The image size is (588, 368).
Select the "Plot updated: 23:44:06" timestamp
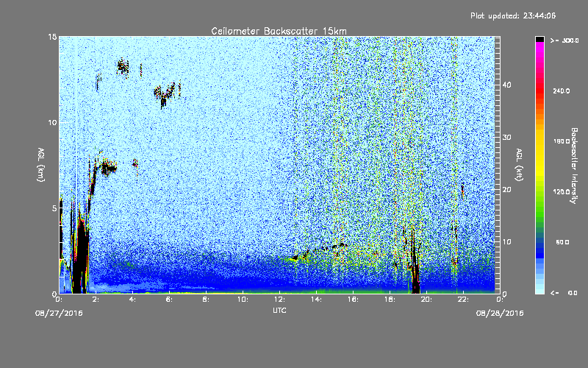(x=513, y=15)
